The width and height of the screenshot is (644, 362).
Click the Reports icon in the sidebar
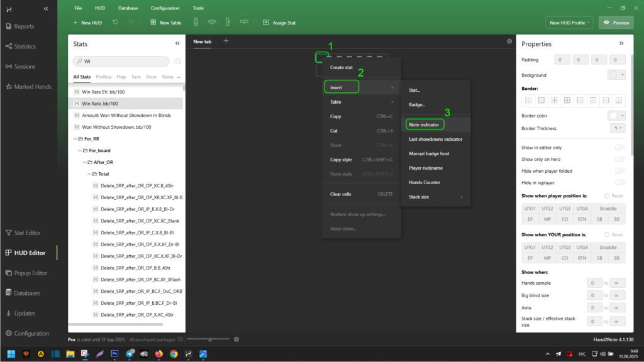pyautogui.click(x=8, y=26)
